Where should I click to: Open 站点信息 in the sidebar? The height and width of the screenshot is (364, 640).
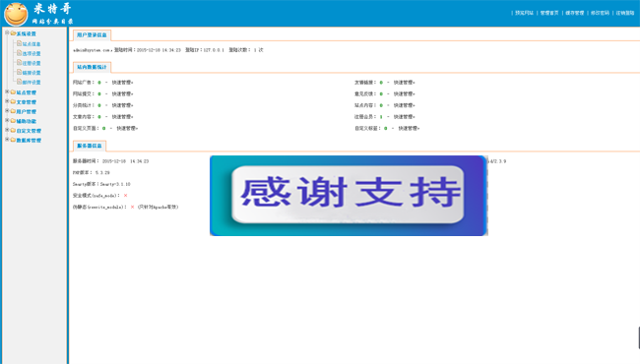(x=32, y=44)
